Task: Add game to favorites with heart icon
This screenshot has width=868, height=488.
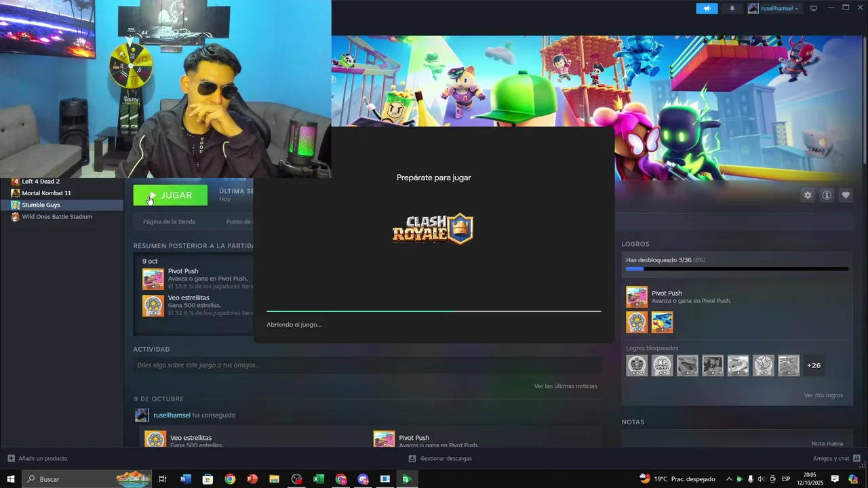Action: pos(846,195)
